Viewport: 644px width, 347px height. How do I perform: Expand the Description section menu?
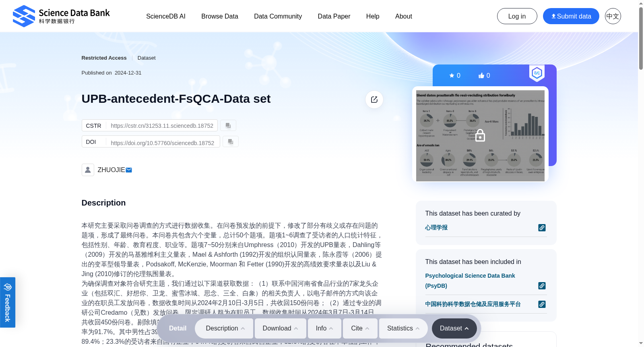(x=225, y=328)
